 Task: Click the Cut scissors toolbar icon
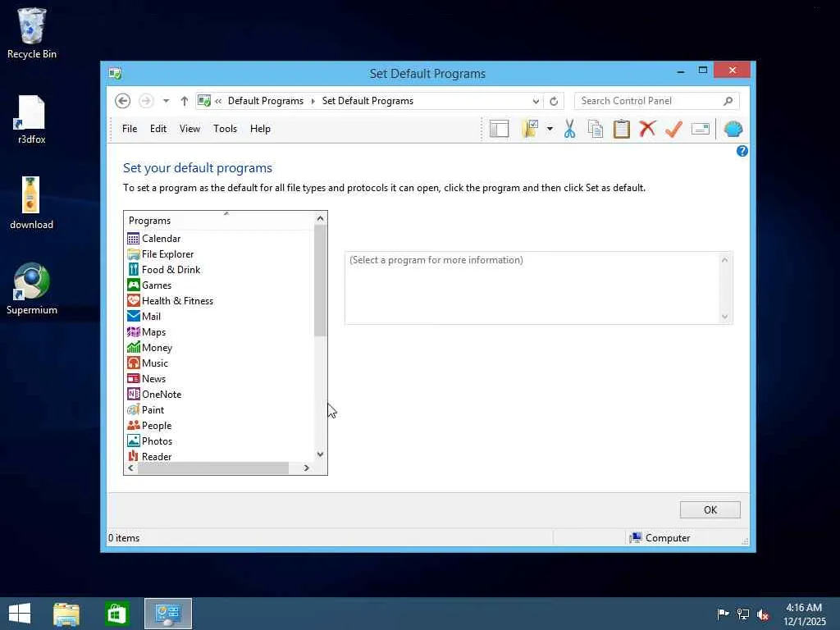pyautogui.click(x=569, y=129)
